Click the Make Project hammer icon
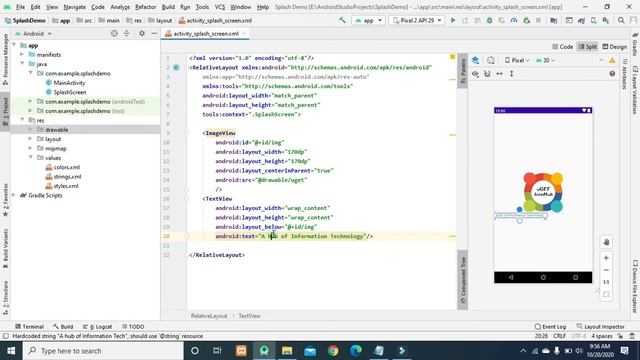640x360 pixels. tap(342, 20)
